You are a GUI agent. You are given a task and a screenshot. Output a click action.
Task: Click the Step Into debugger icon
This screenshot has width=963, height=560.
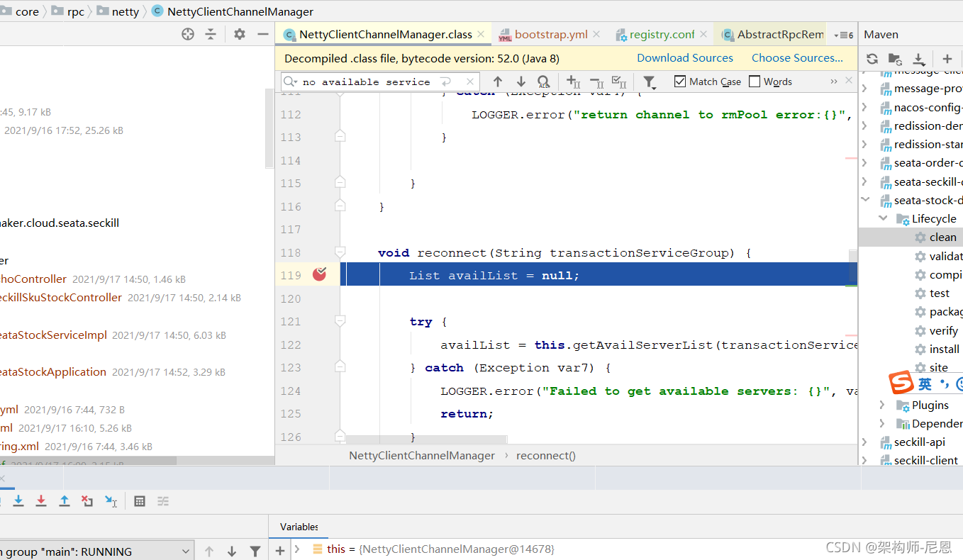pyautogui.click(x=18, y=501)
